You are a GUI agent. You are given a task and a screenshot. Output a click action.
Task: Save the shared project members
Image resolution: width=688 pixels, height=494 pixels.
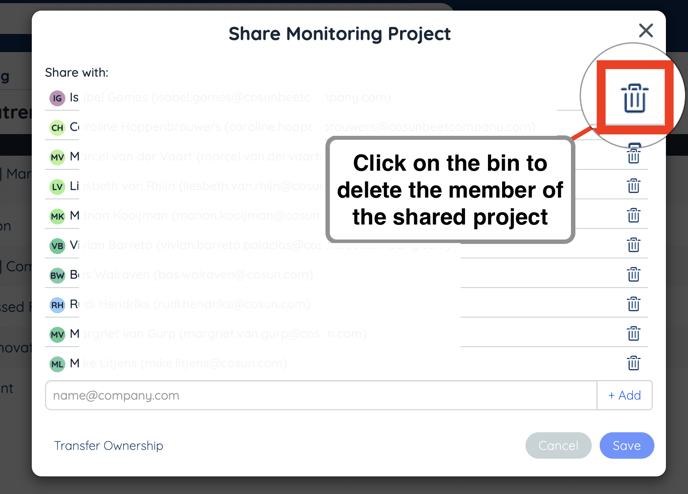point(627,445)
